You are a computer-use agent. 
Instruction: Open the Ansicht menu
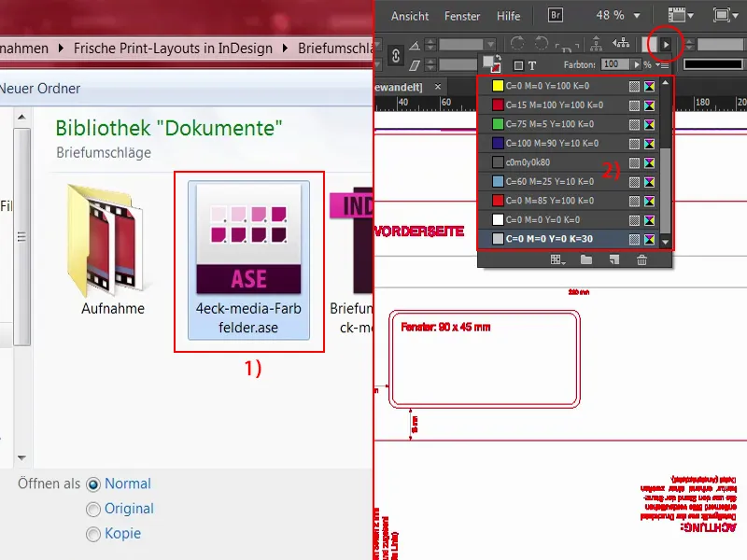410,16
